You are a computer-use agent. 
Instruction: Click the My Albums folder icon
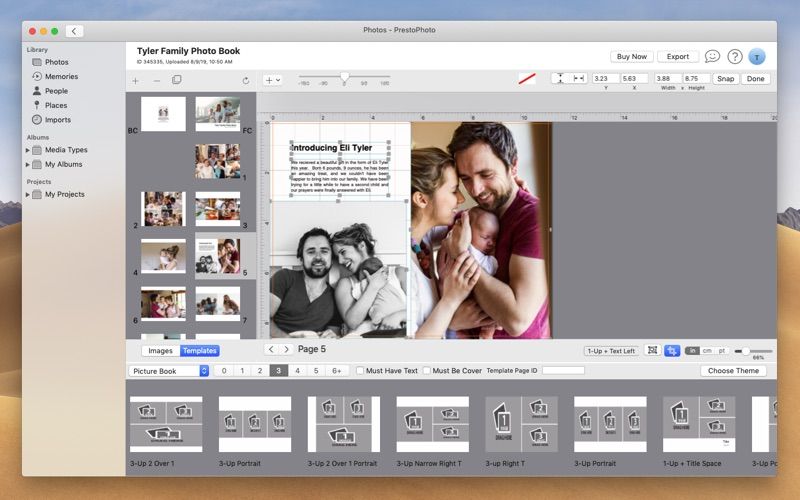pos(37,164)
